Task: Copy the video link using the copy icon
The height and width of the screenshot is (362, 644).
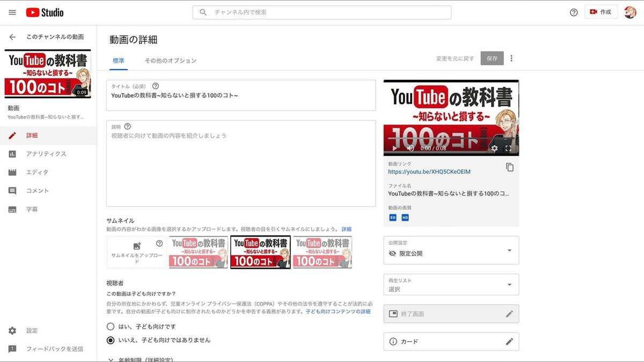Action: click(x=509, y=167)
